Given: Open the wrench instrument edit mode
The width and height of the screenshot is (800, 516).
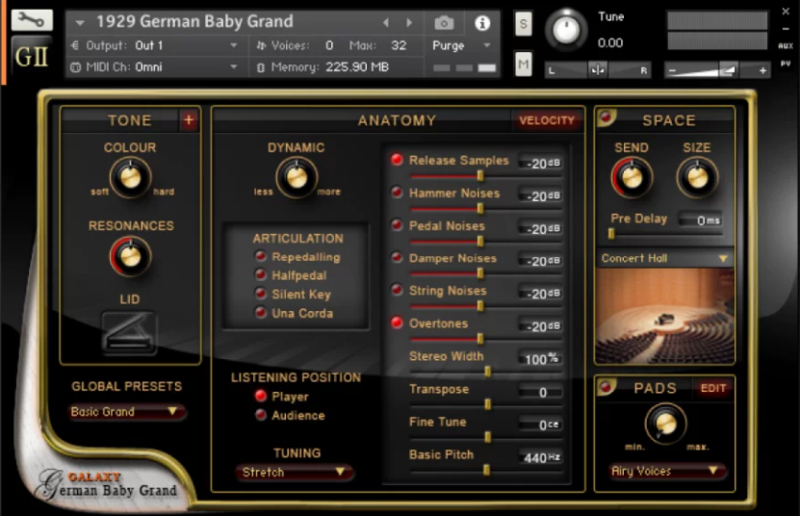Looking at the screenshot, I should (x=32, y=20).
